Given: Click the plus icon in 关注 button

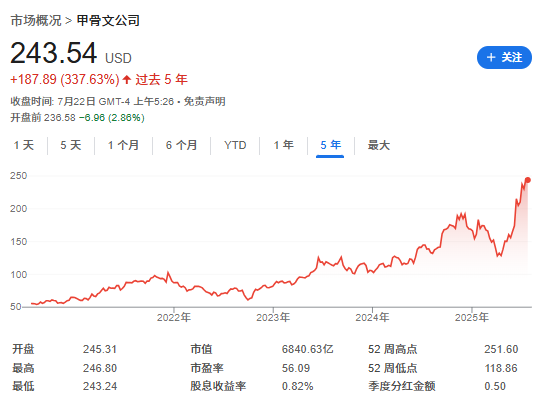Looking at the screenshot, I should coord(491,57).
